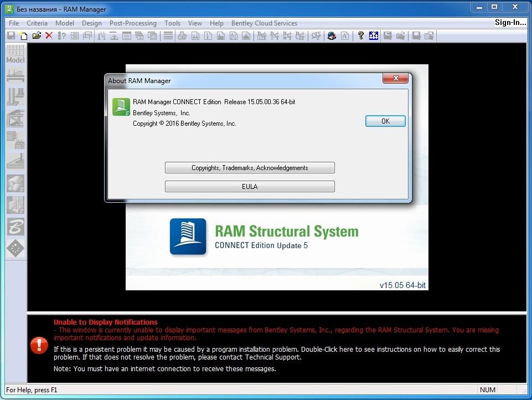Click the NUM status bar indicator

[x=488, y=390]
